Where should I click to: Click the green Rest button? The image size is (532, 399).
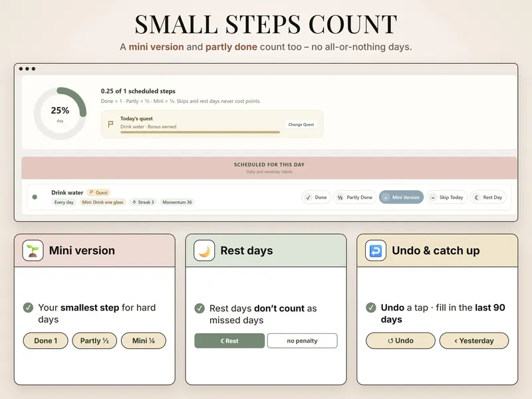(229, 340)
